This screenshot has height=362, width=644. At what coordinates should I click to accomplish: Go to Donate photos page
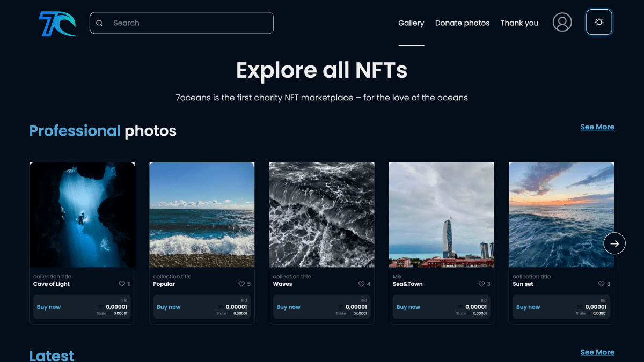tap(462, 23)
